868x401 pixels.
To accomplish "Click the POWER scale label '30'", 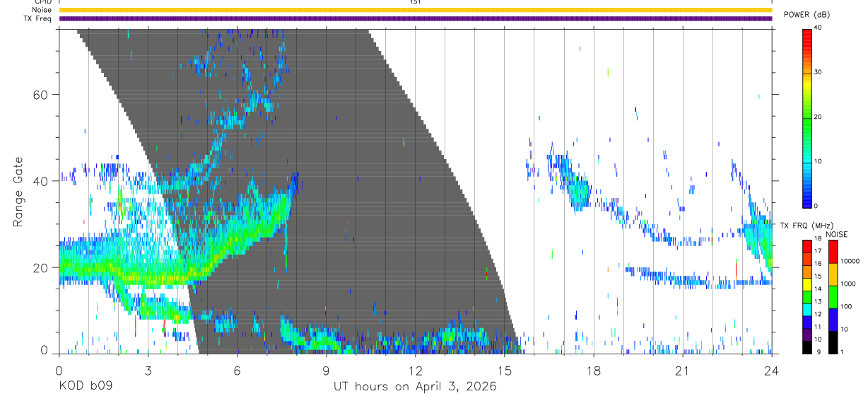I will pyautogui.click(x=817, y=73).
